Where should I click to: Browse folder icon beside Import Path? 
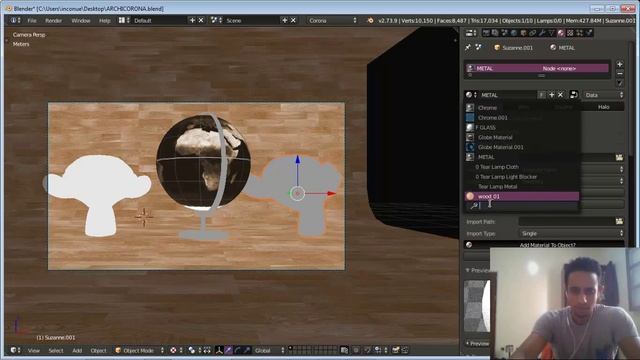point(619,221)
